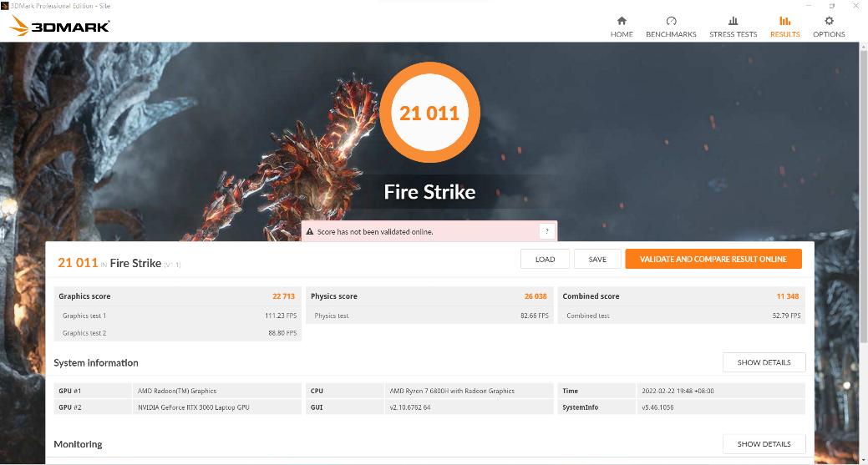Click the 3DMark logo

click(60, 25)
